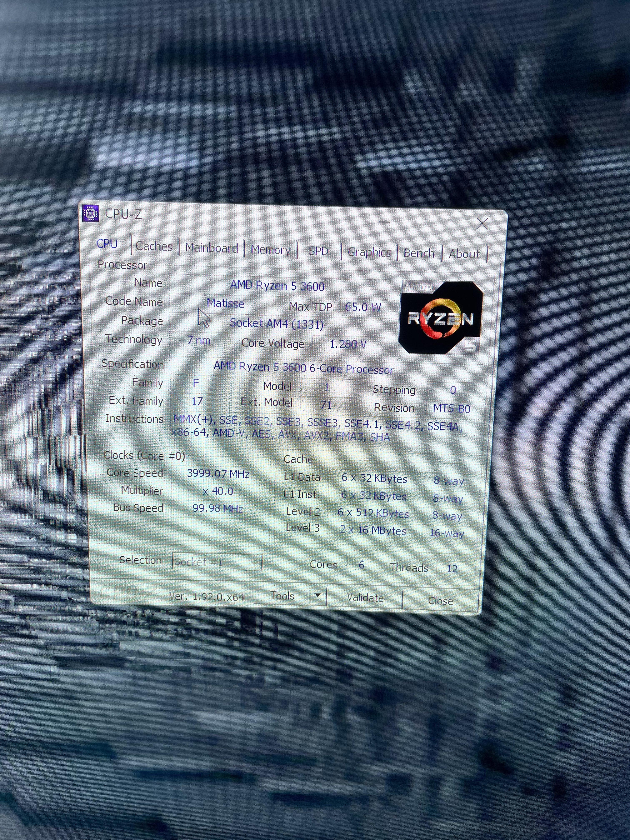Open the Mainboard tab
630x840 pixels.
click(211, 248)
